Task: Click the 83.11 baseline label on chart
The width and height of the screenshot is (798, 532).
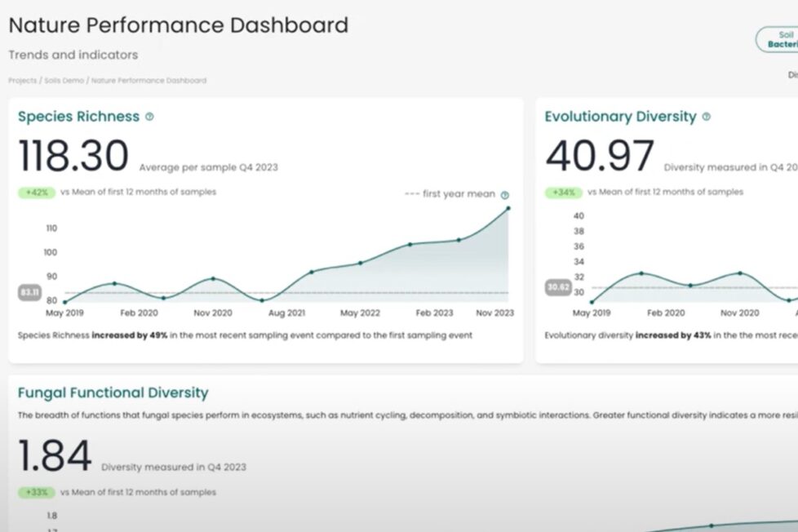Action: [x=30, y=292]
